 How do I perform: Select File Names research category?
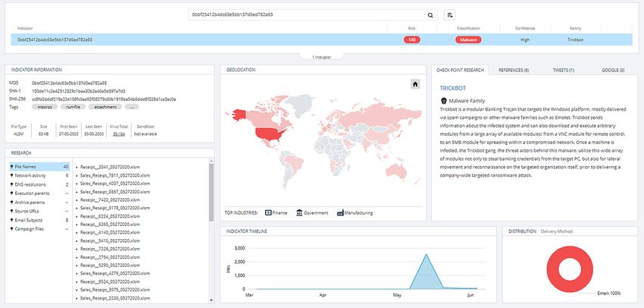[39, 167]
